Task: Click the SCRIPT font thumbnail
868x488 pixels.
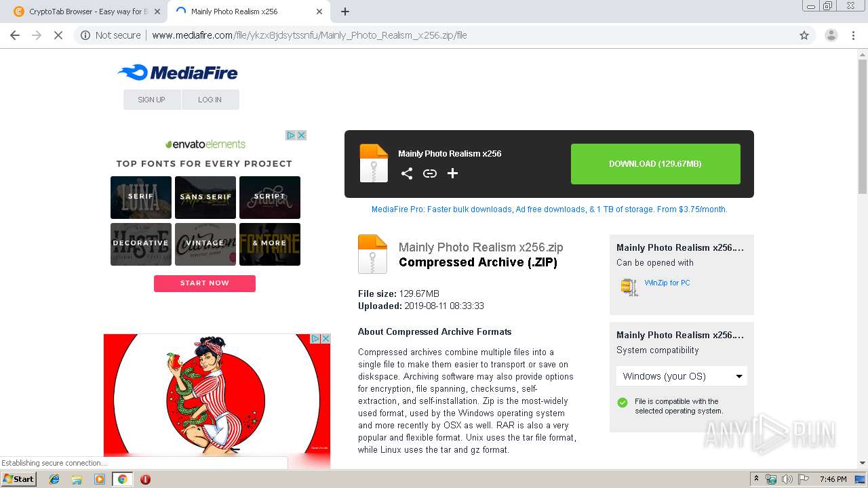Action: [270, 197]
